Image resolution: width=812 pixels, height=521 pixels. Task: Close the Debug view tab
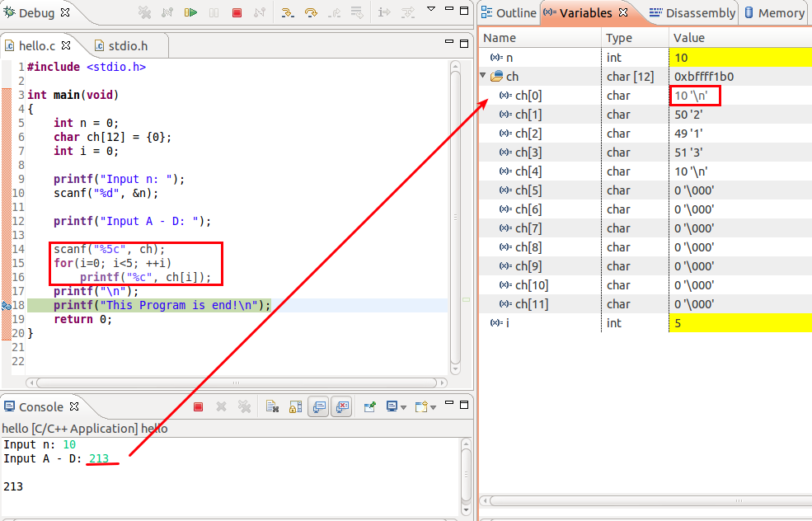coord(65,12)
